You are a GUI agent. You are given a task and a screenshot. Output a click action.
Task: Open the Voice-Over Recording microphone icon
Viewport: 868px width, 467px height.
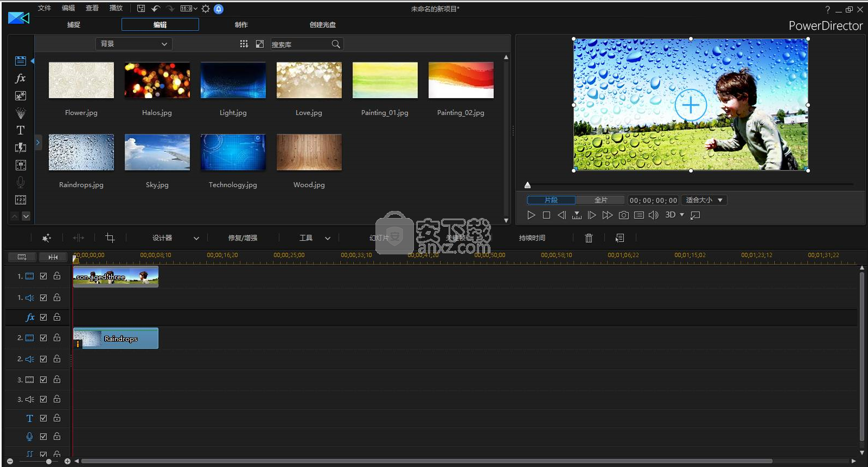pyautogui.click(x=21, y=182)
